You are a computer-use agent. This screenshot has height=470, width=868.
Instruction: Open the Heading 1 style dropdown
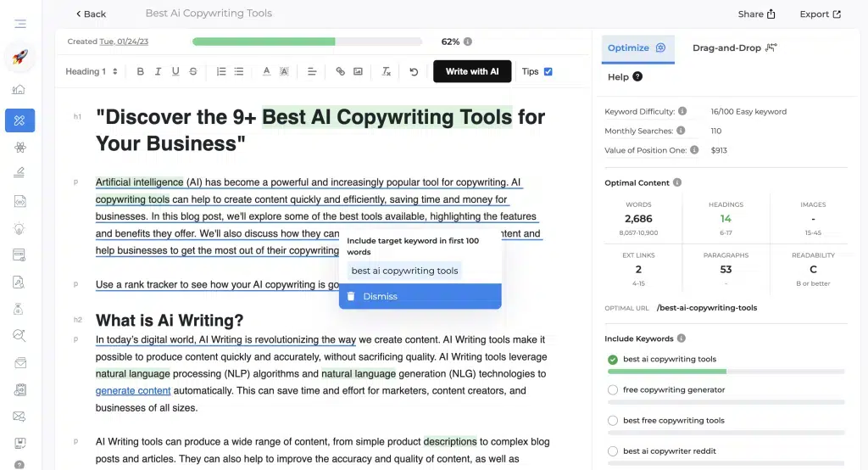click(x=92, y=72)
